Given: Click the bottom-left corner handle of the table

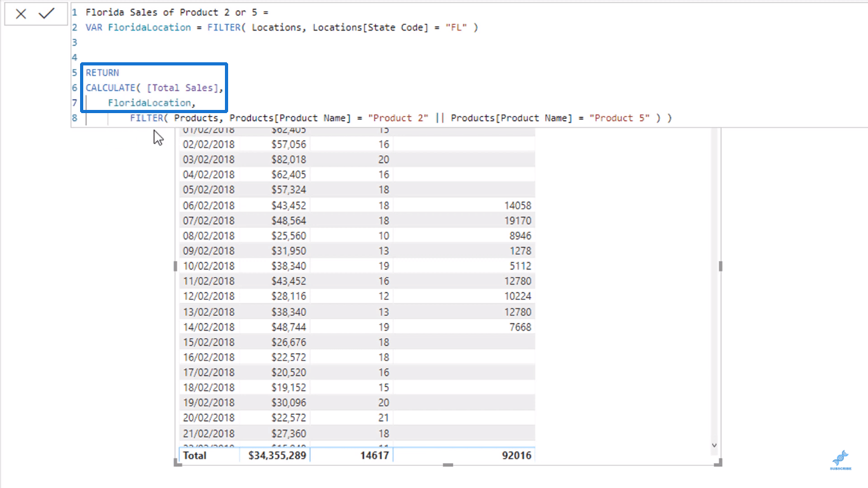Looking at the screenshot, I should pos(177,464).
